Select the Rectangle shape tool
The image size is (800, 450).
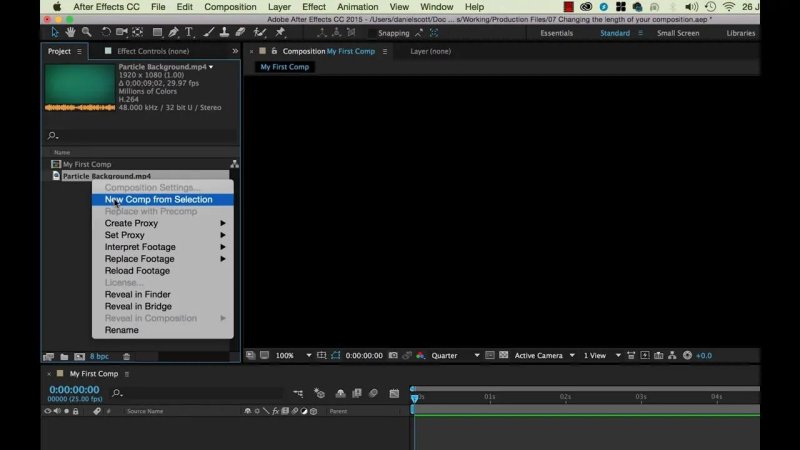(x=157, y=32)
